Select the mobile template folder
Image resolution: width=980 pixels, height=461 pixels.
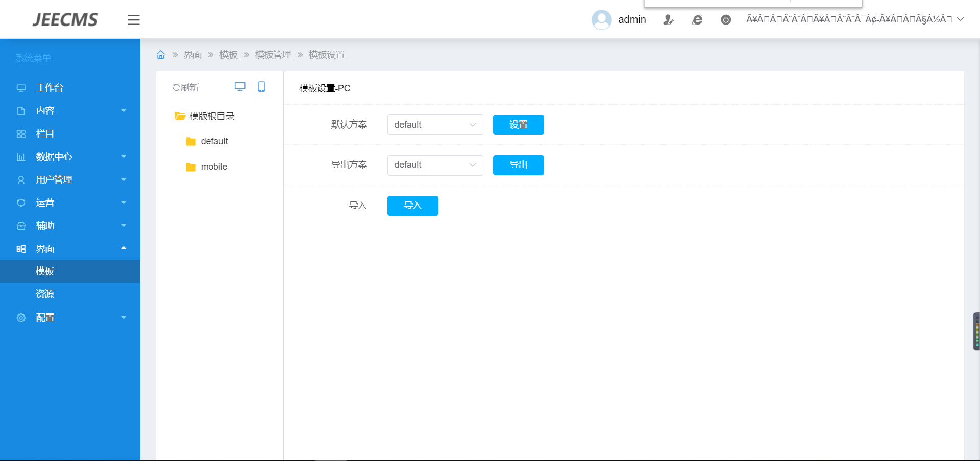(207, 167)
